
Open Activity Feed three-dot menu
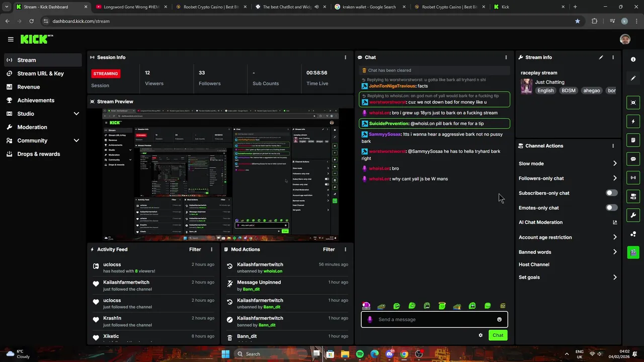click(x=211, y=249)
